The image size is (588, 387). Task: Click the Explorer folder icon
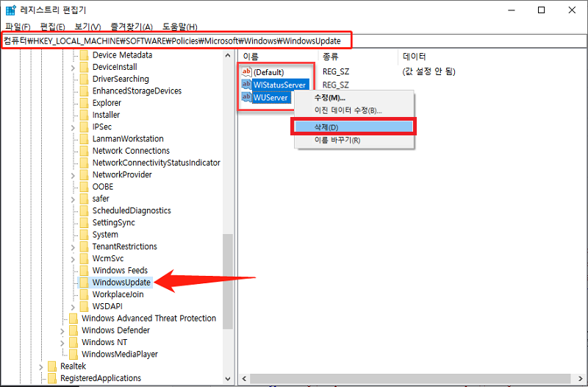tap(84, 103)
